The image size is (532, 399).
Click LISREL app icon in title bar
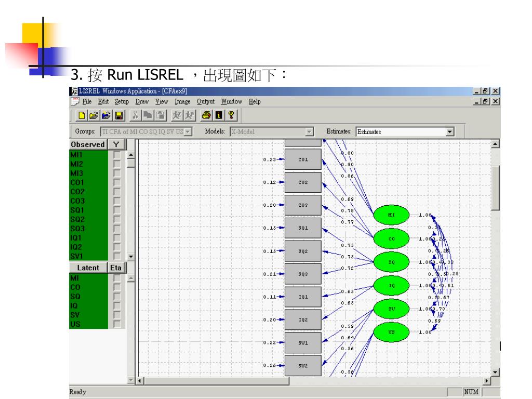pyautogui.click(x=74, y=91)
